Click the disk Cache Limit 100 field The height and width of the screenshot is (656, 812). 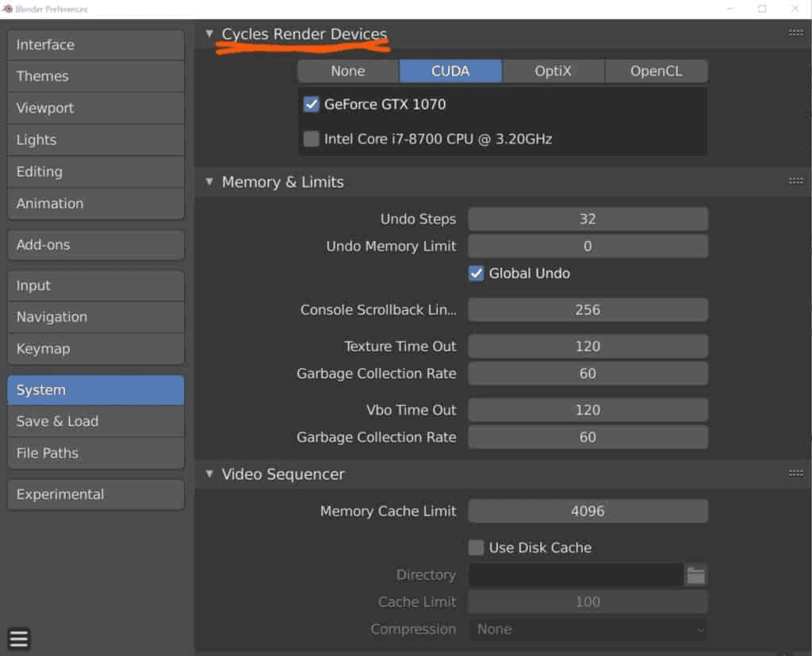coord(588,602)
